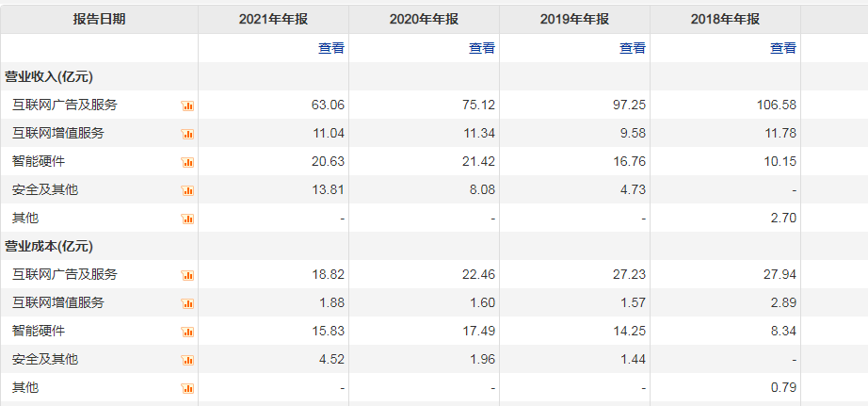This screenshot has width=868, height=406.
Task: Open chart icon for 安全及其他 under 营业收入
Action: point(187,190)
